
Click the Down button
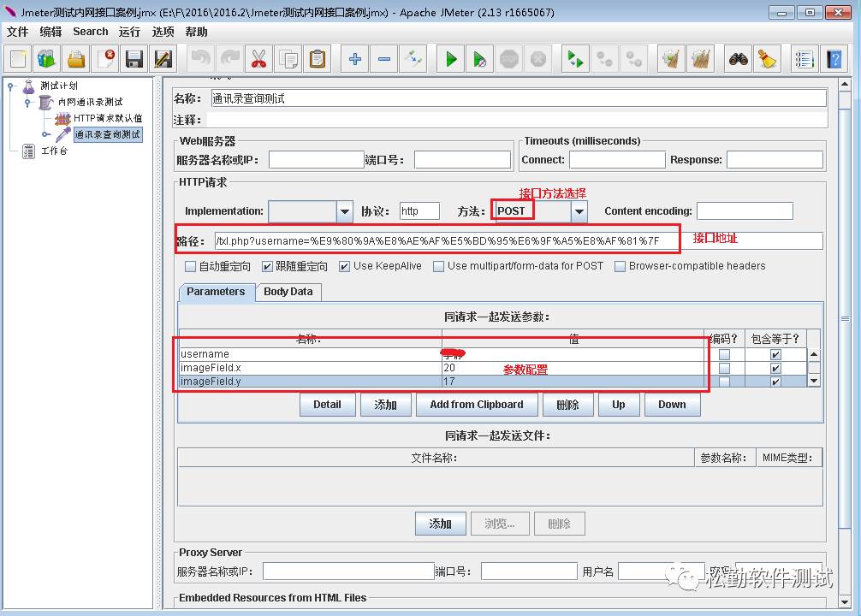point(672,405)
